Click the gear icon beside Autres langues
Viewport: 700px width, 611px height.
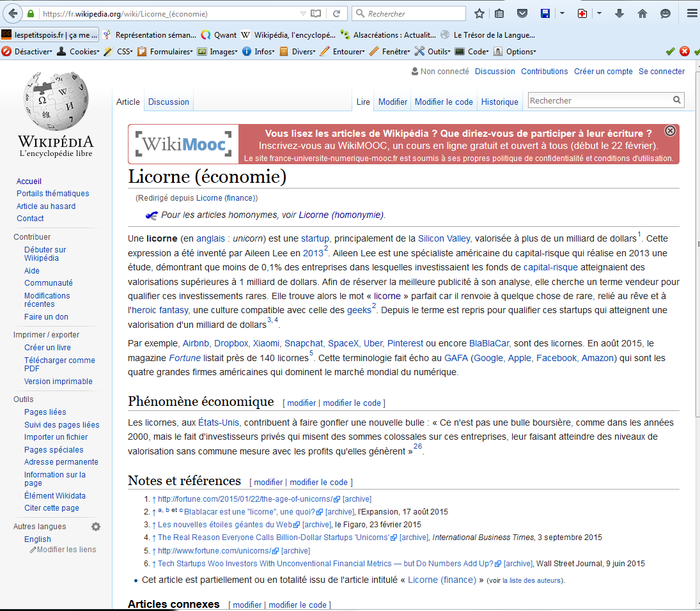click(96, 527)
